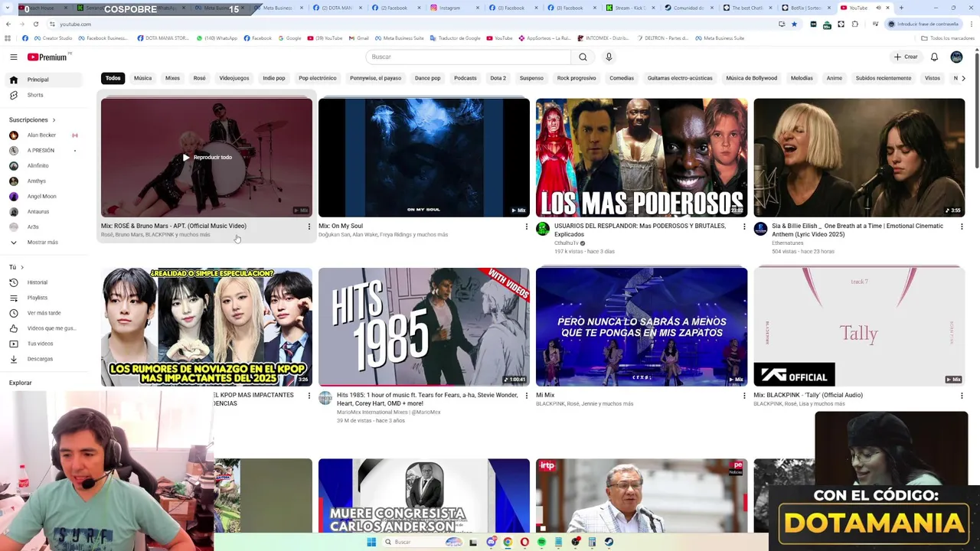Go back with browser back arrow
Viewport: 980px width, 551px height.
tap(8, 24)
